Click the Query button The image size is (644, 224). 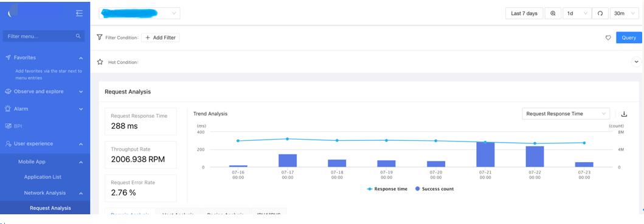tap(629, 38)
